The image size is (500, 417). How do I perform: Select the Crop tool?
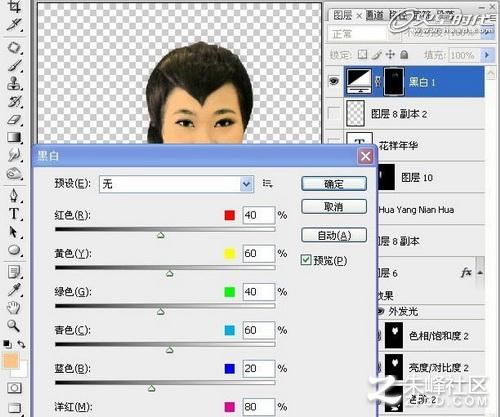coord(14,6)
